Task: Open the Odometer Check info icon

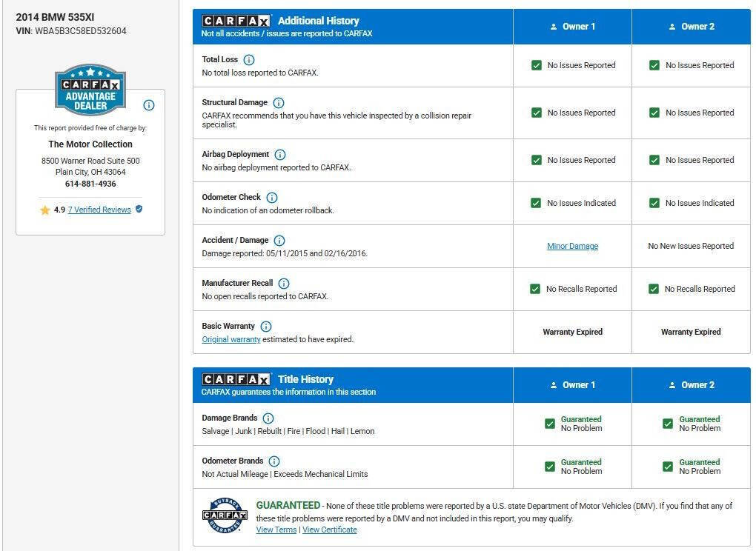Action: tap(272, 198)
